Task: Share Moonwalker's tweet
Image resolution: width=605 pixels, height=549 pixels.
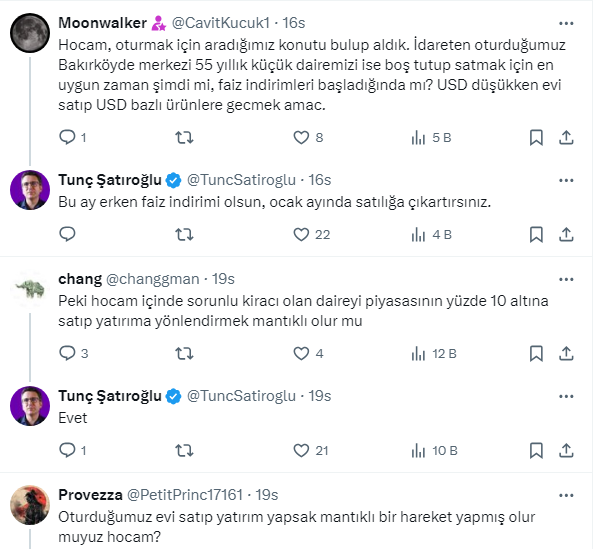Action: pos(565,138)
